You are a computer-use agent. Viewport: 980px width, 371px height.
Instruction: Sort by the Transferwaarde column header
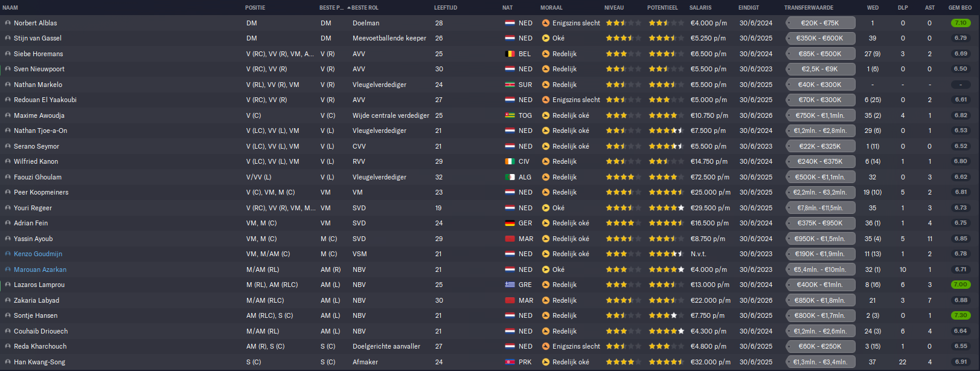point(809,8)
